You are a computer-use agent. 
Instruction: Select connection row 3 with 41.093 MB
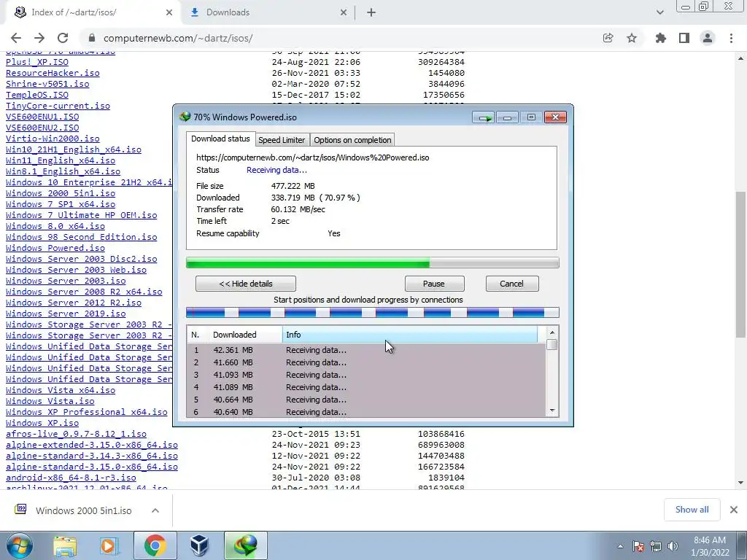pos(366,375)
